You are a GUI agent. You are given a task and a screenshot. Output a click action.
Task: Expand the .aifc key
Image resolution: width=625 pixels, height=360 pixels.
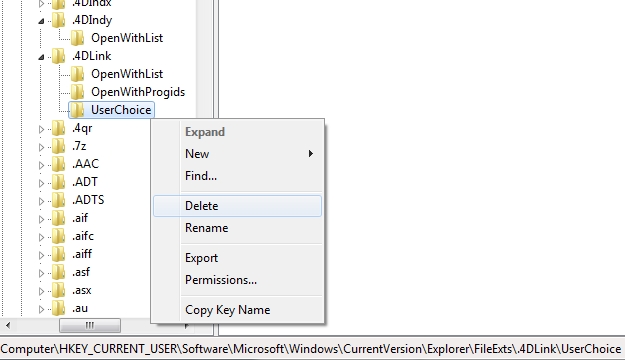pos(41,237)
